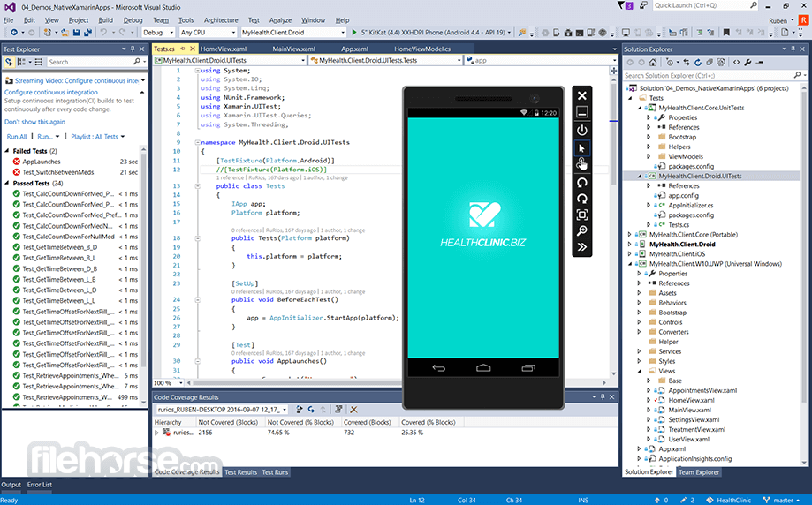Click the feedback icon beside Quick Launch
The height and width of the screenshot is (505, 812).
coord(643,5)
